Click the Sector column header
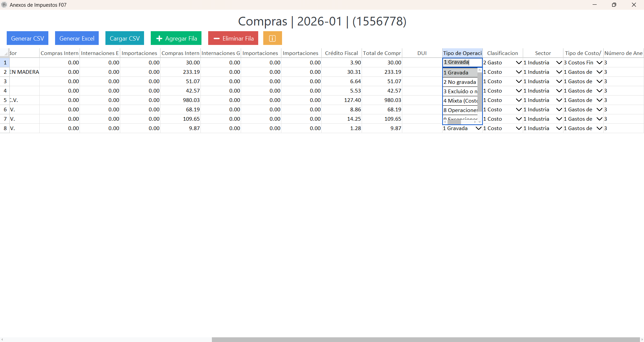This screenshot has width=644, height=342. (543, 53)
